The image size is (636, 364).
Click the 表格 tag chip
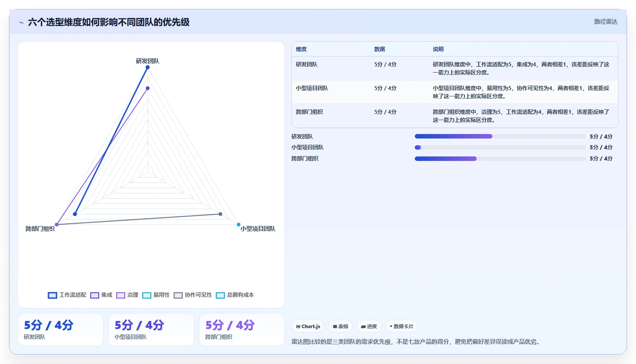tap(341, 326)
